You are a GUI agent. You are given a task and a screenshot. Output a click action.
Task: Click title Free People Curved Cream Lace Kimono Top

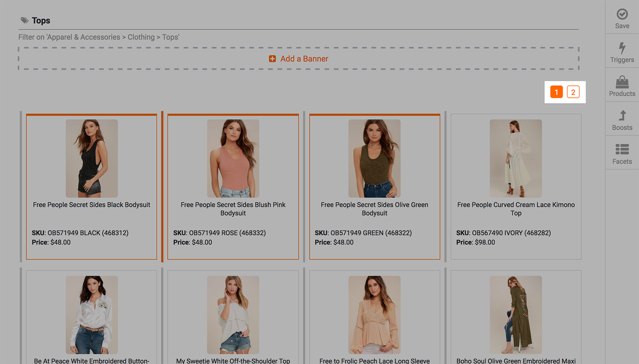(x=516, y=209)
